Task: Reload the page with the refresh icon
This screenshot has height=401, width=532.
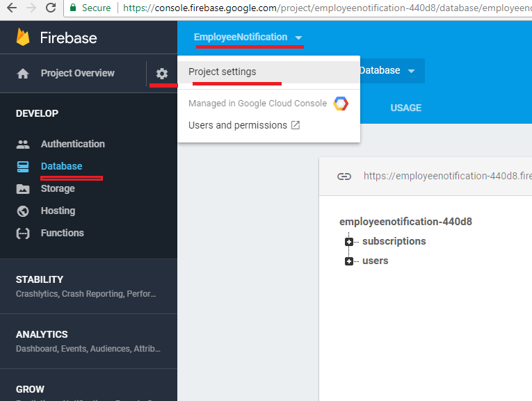Action: click(x=51, y=8)
